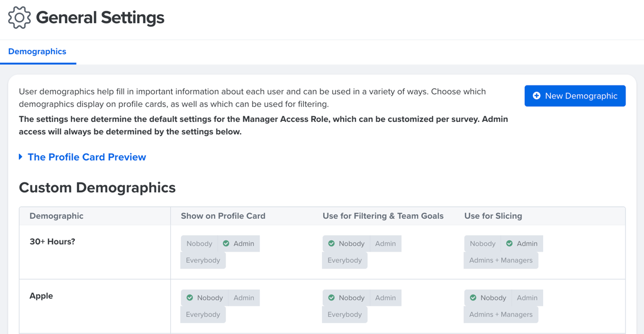The height and width of the screenshot is (334, 644).
Task: Click the plus icon in New Demographic
Action: (x=536, y=96)
